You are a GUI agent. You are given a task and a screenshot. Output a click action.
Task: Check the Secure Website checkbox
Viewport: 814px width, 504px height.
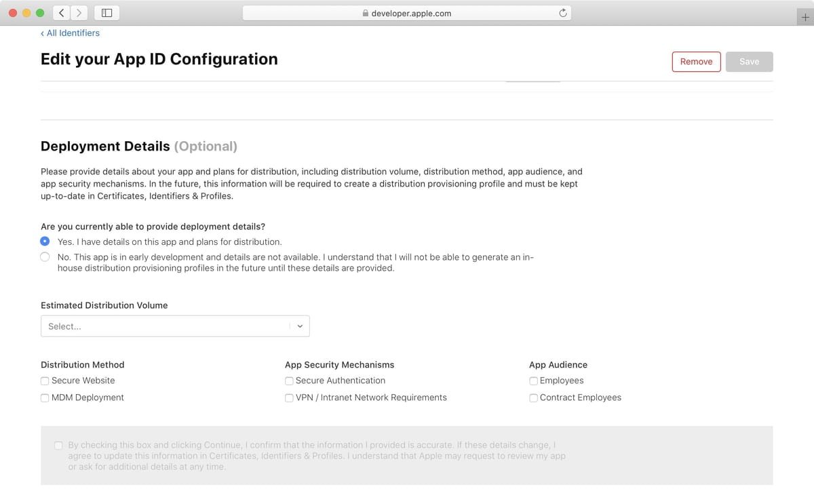pyautogui.click(x=45, y=381)
